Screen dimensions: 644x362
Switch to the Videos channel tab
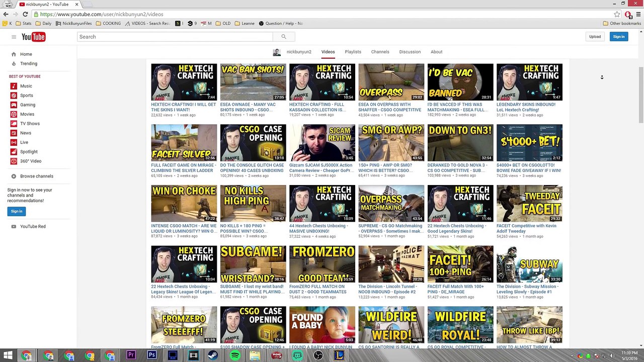coord(328,52)
